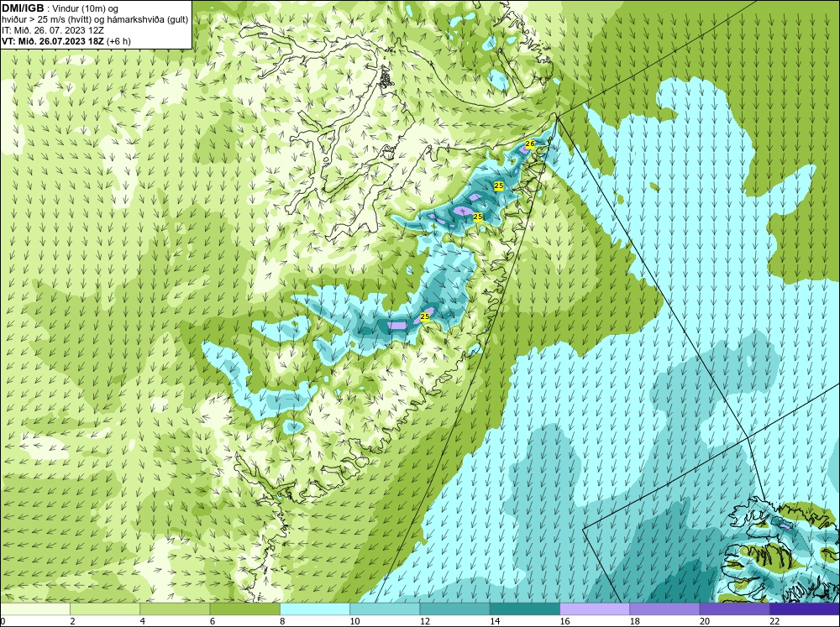Click the scale value 20
This screenshot has height=627, width=840.
(x=705, y=621)
